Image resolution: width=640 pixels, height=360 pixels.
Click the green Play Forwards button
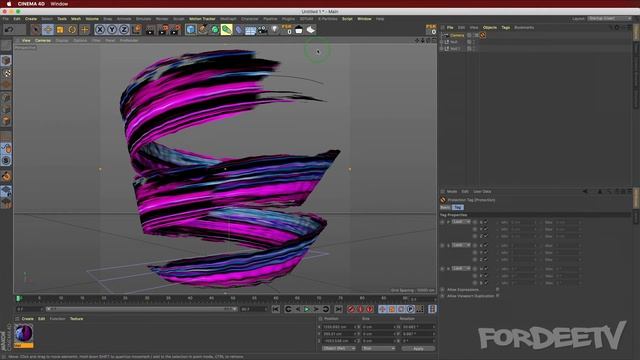[x=307, y=309]
